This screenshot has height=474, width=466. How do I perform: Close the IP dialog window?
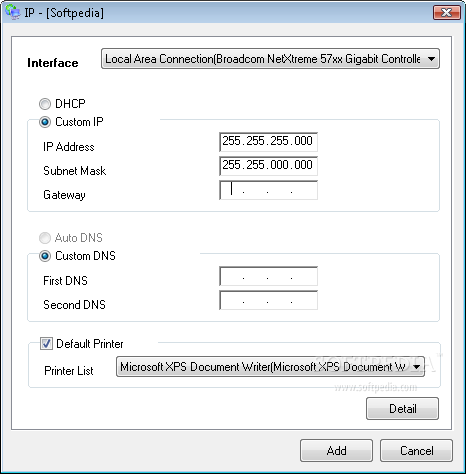pyautogui.click(x=446, y=13)
